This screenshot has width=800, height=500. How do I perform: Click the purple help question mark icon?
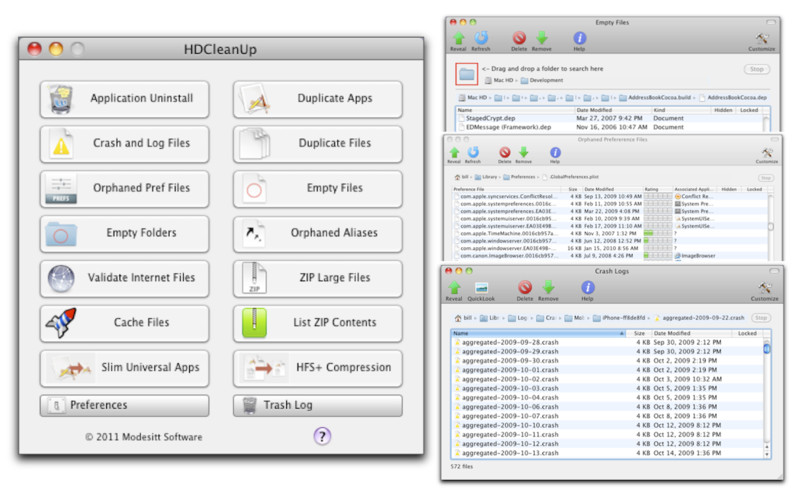[x=322, y=436]
